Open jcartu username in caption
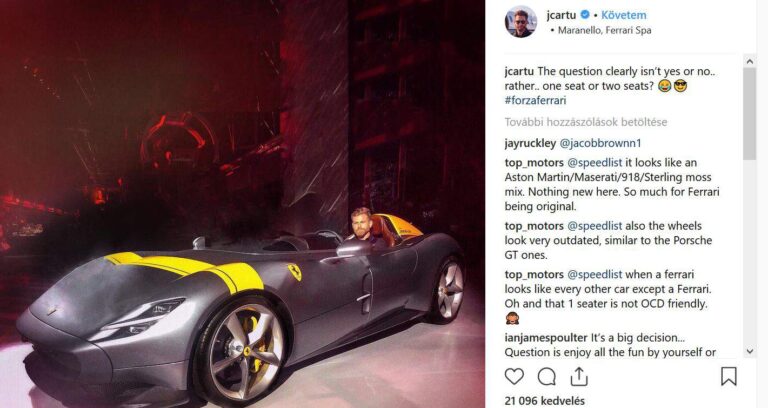 pyautogui.click(x=519, y=72)
